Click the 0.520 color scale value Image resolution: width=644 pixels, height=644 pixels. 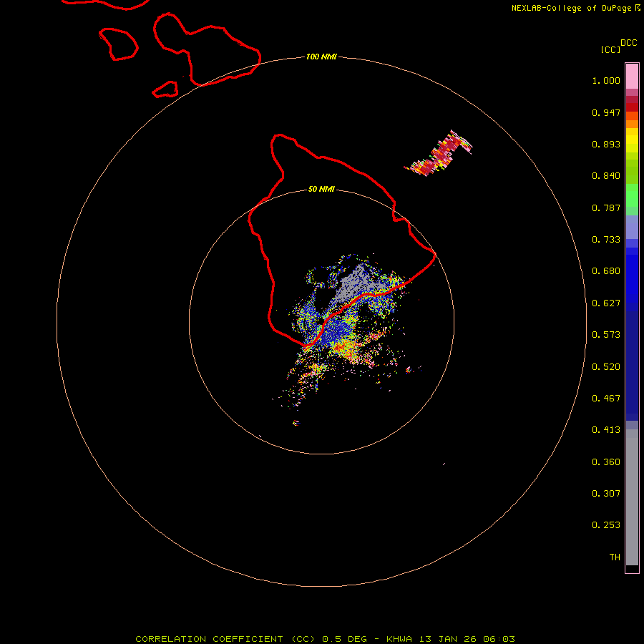point(606,367)
